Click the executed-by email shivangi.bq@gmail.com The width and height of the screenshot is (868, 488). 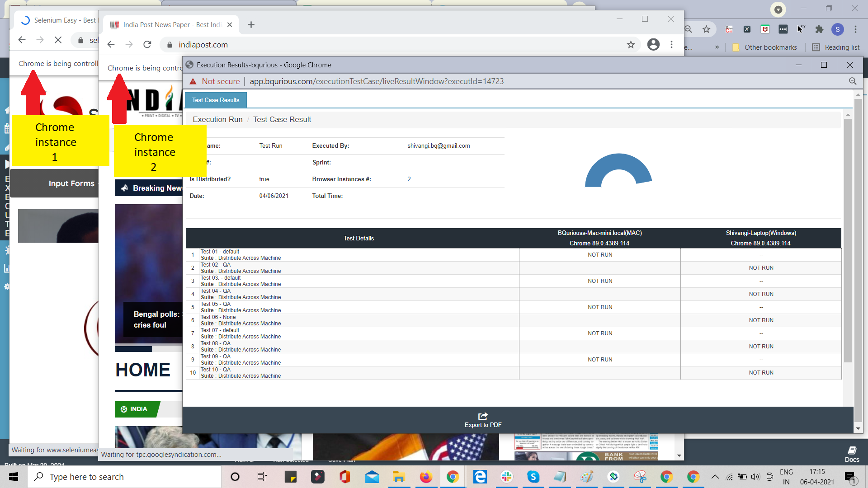point(439,146)
